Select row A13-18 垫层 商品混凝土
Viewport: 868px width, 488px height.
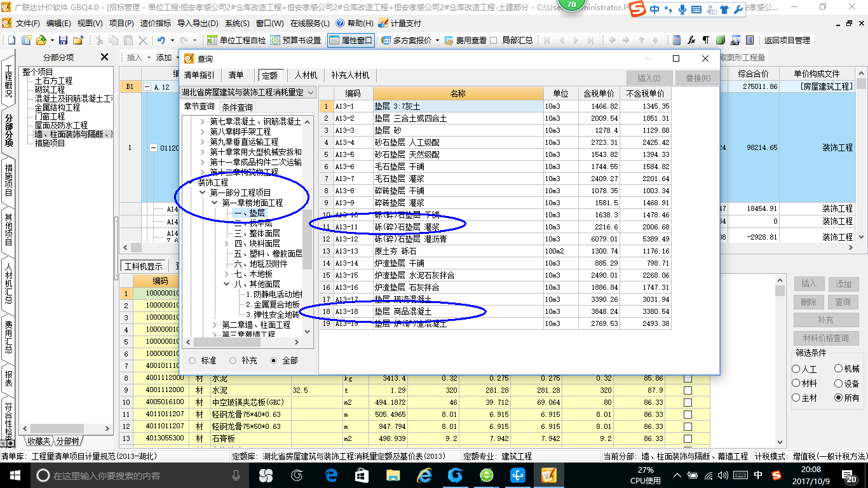coord(494,311)
